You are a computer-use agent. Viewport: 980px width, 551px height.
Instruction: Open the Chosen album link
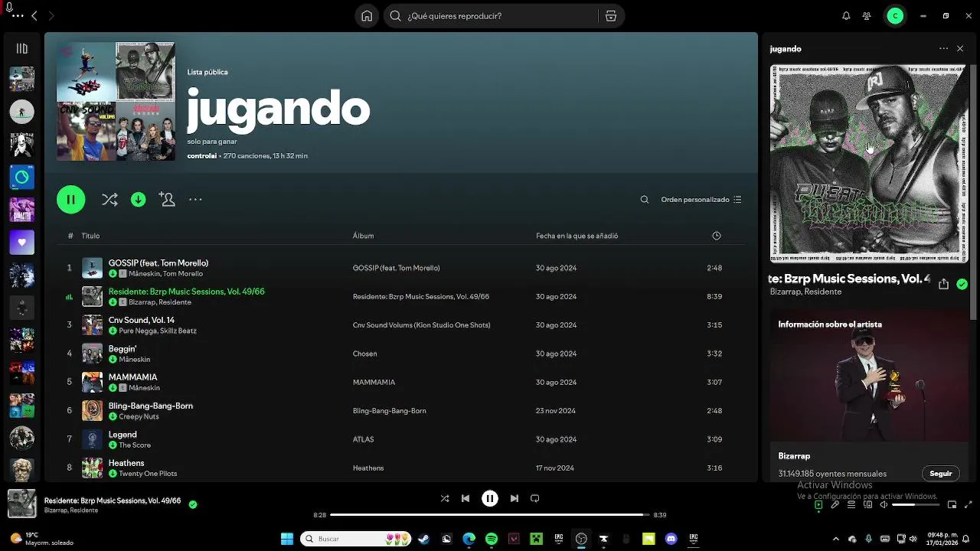click(x=365, y=354)
